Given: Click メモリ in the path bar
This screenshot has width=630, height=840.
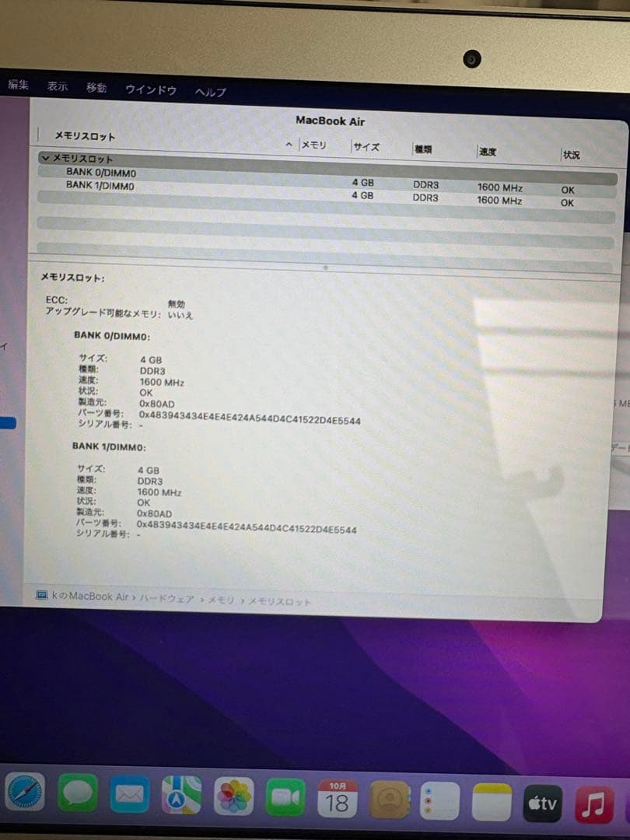Looking at the screenshot, I should (221, 600).
